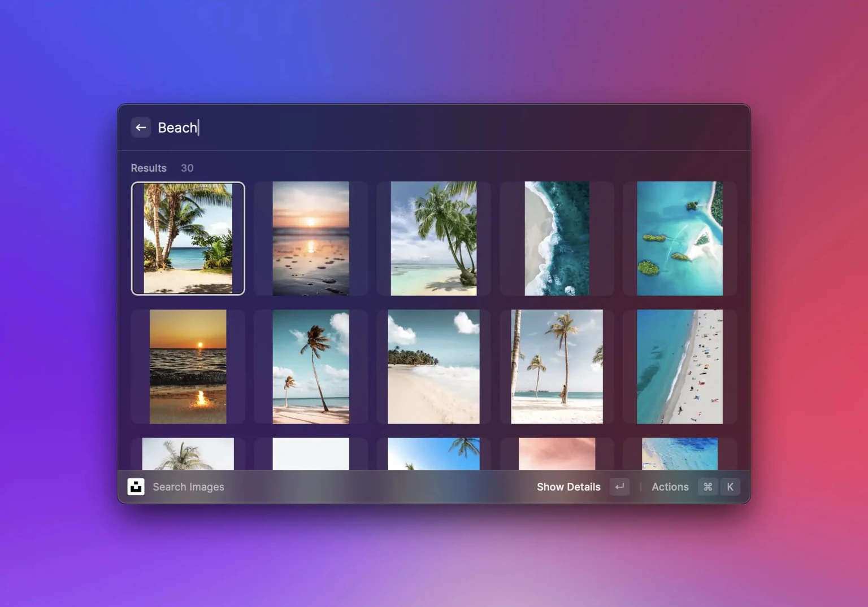Image resolution: width=868 pixels, height=607 pixels.
Task: Select the aerial crowded beach photo
Action: tap(680, 366)
